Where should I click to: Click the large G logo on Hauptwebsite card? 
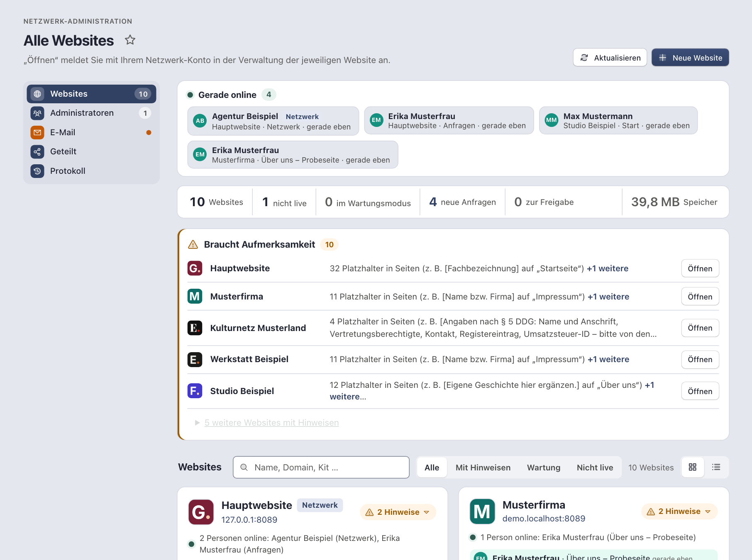click(x=201, y=512)
